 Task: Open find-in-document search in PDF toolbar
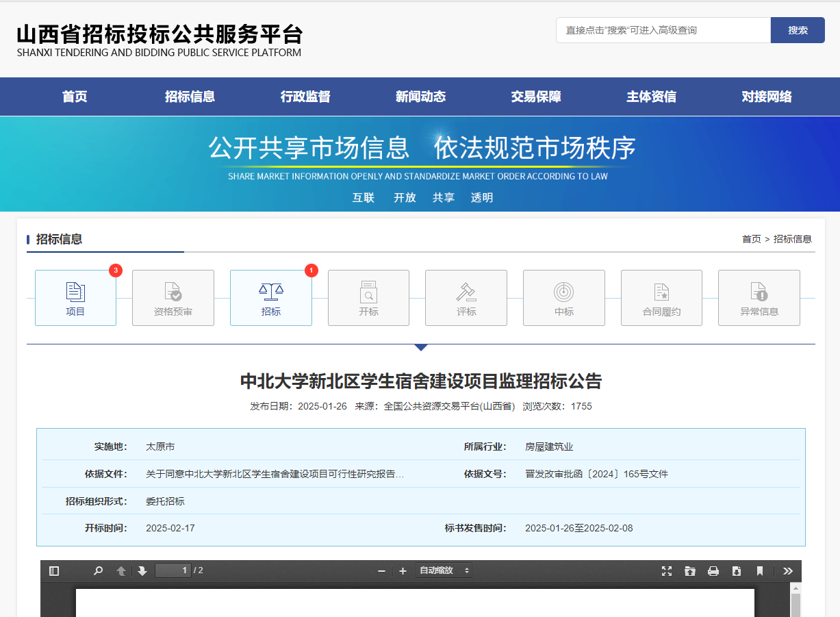pos(99,570)
